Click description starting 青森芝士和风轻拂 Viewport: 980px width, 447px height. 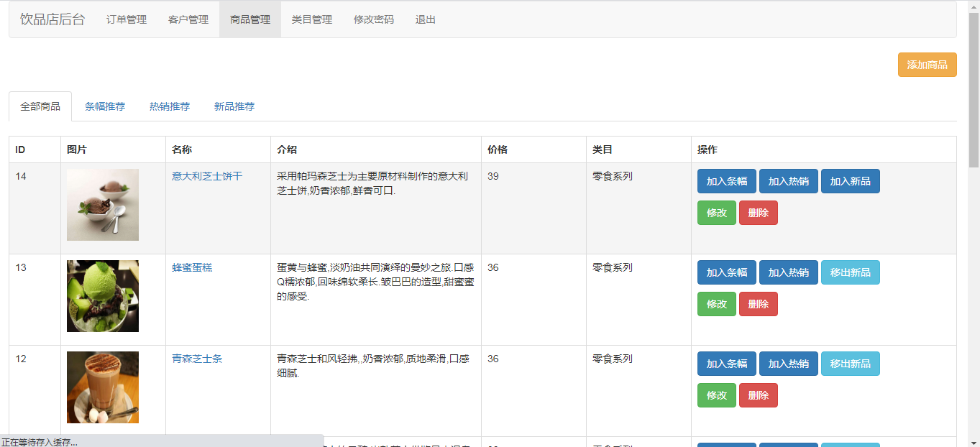point(373,366)
